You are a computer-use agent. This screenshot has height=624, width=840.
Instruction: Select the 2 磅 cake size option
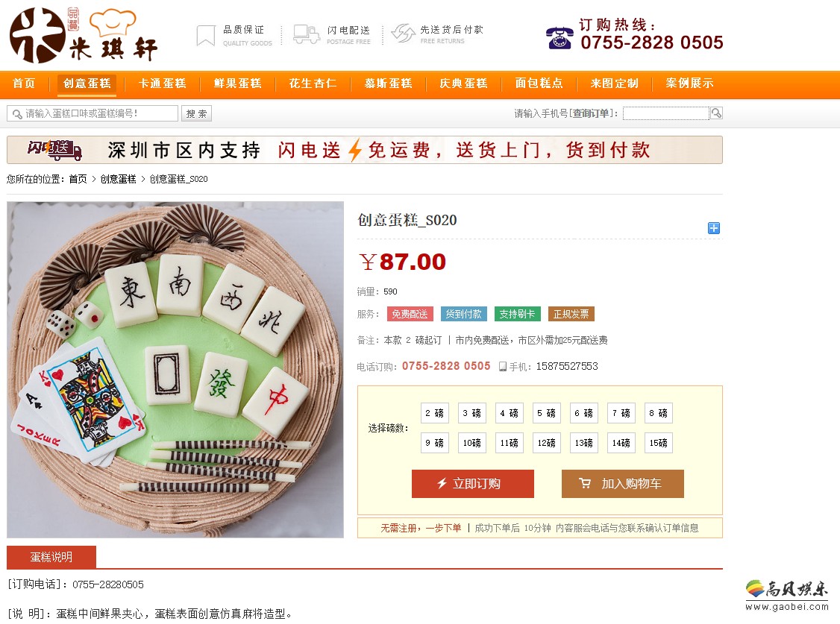(434, 413)
